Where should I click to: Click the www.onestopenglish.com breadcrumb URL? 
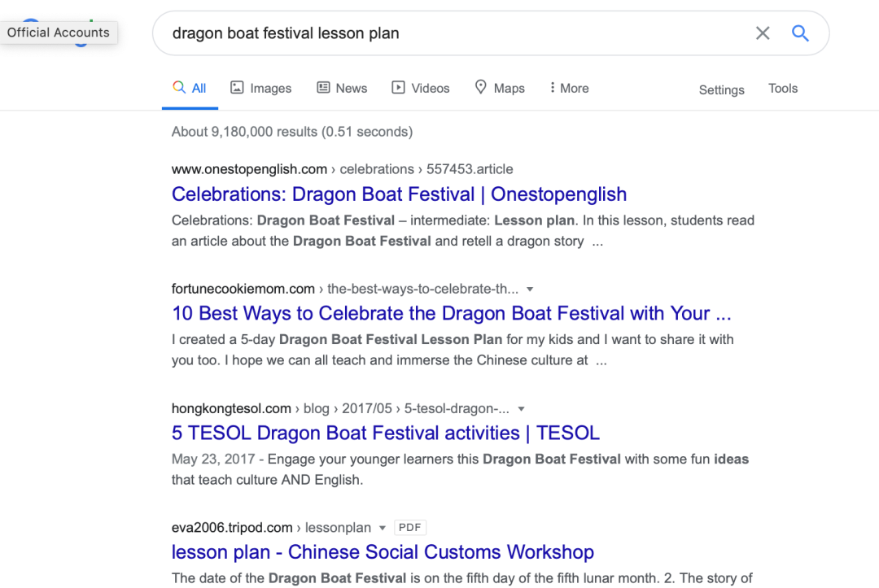click(342, 169)
